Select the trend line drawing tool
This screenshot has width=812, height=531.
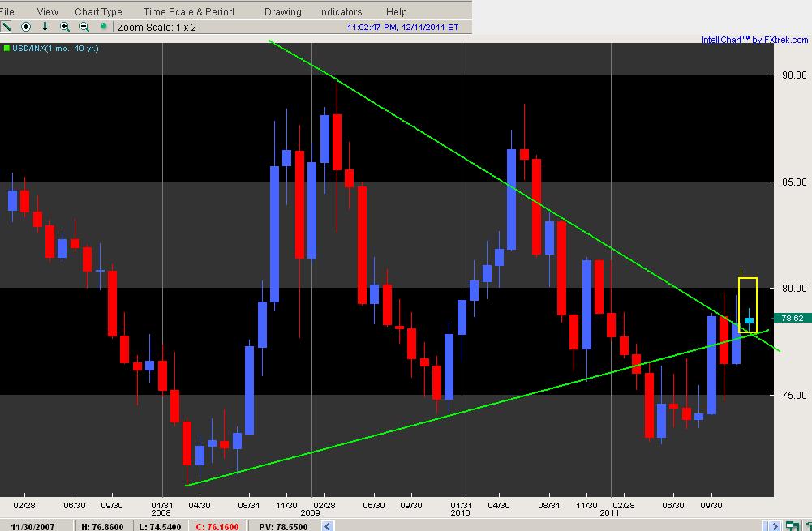click(7, 27)
